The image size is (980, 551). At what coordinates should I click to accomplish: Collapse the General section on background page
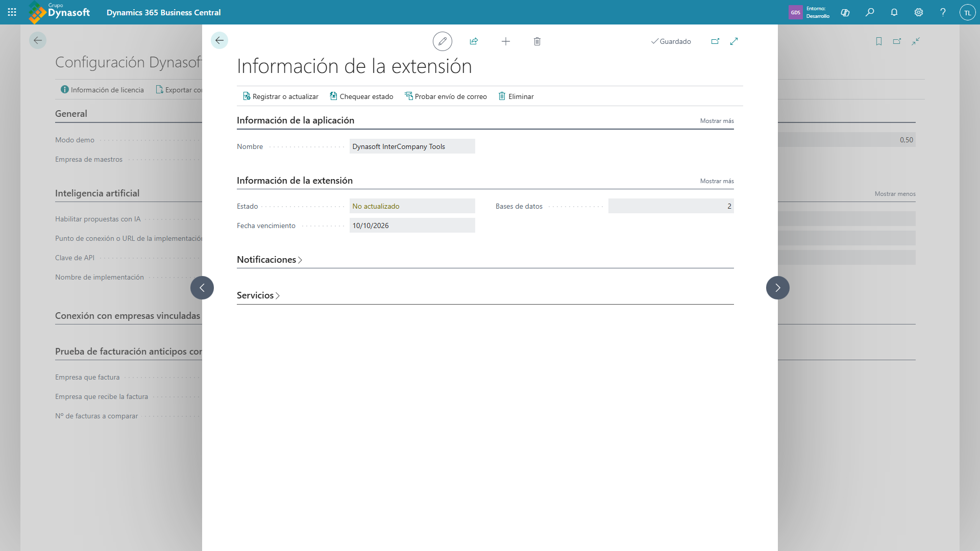click(71, 114)
